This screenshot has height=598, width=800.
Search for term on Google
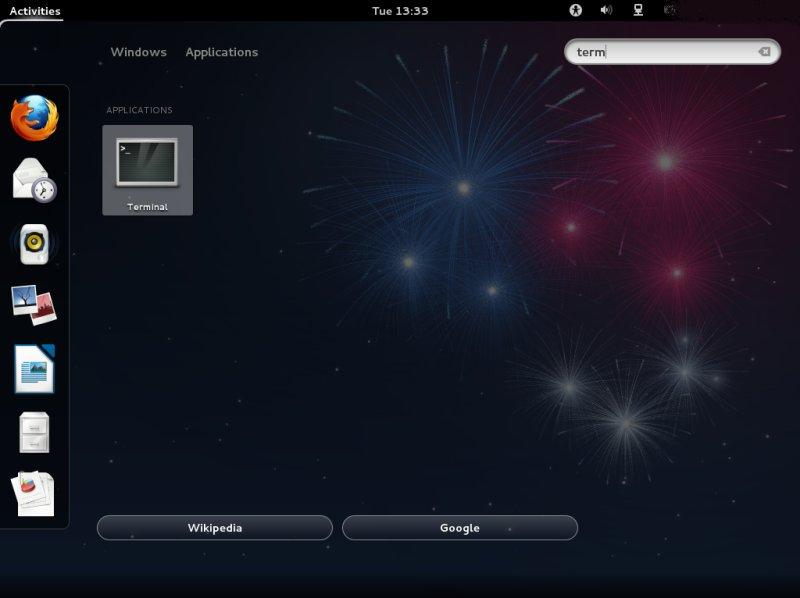point(459,528)
